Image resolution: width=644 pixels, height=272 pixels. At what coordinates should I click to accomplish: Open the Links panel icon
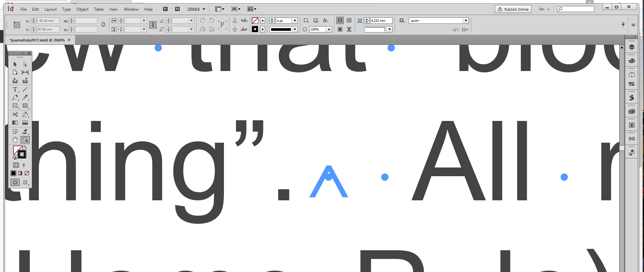(632, 139)
